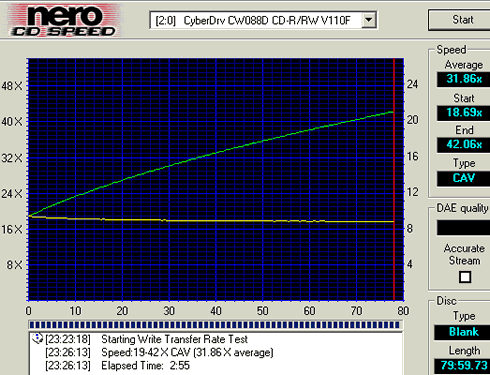Select the Speed 19-42X CAV log line
Viewport: 490px width, 375px height.
tap(159, 352)
